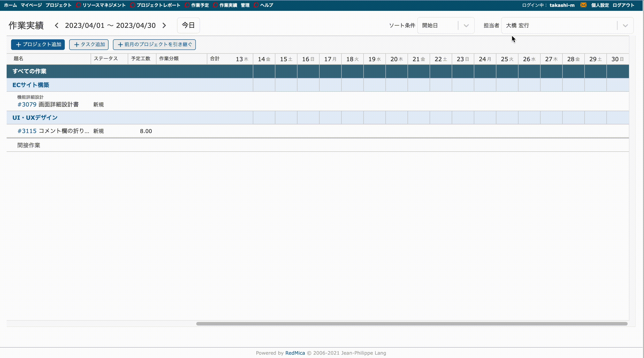Click the 今日 button
Viewport: 644px width, 358px height.
[x=188, y=25]
